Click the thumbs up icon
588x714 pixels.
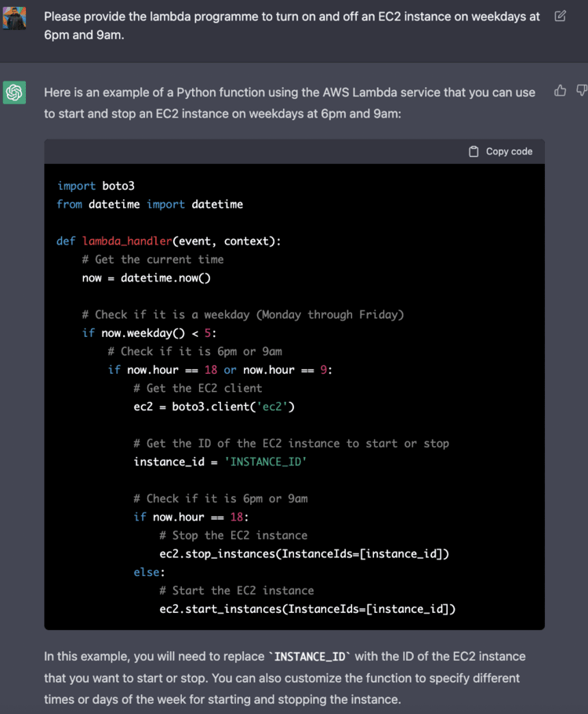coord(561,91)
